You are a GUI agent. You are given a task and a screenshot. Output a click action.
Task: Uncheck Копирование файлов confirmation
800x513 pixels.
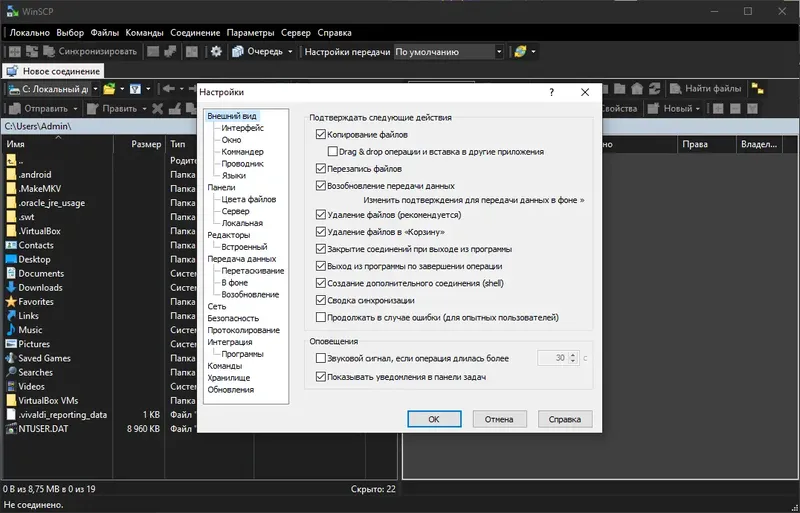320,135
